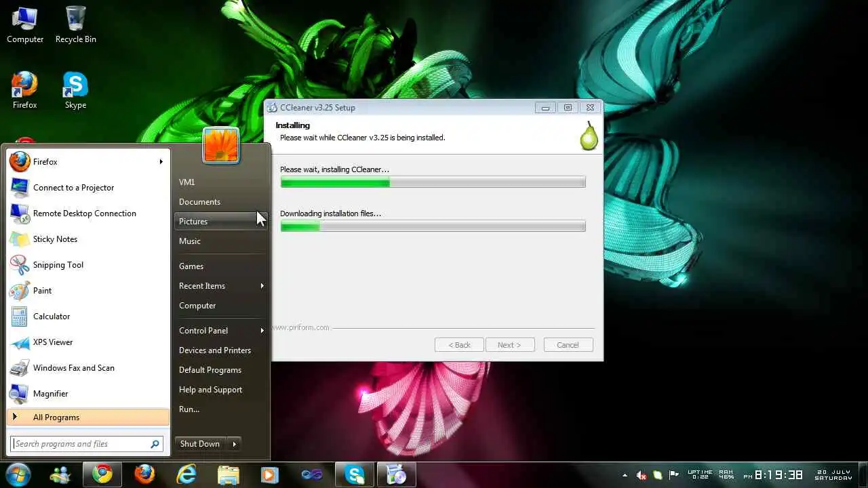The width and height of the screenshot is (868, 488).
Task: Open the Recycle Bin desktop icon
Action: pyautogui.click(x=75, y=24)
